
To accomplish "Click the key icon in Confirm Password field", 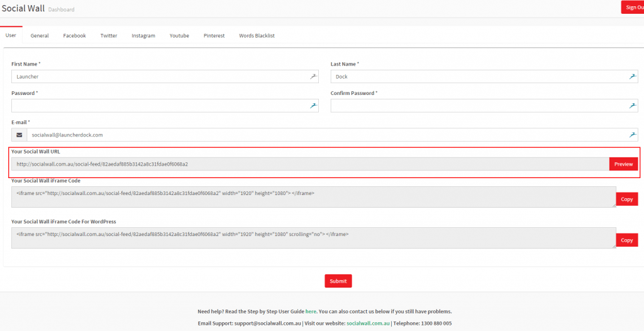I will click(x=633, y=106).
